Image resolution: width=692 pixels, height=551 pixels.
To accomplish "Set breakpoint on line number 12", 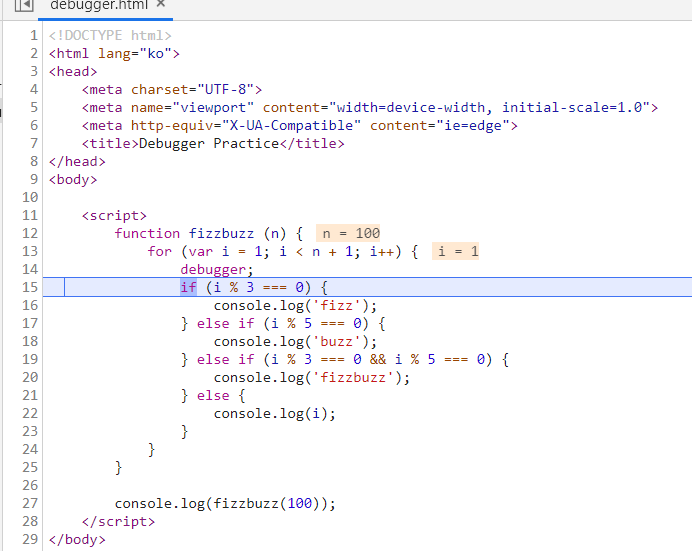I will [30, 233].
